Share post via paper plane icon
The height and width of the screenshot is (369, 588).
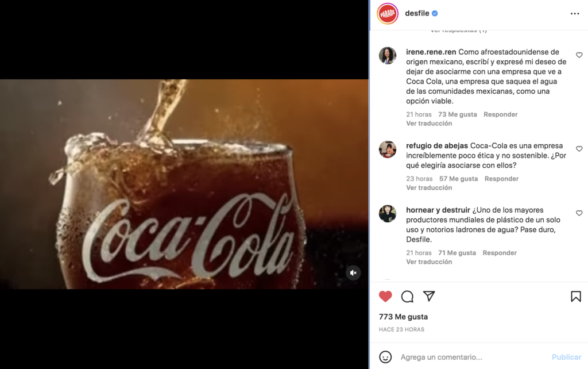click(429, 296)
